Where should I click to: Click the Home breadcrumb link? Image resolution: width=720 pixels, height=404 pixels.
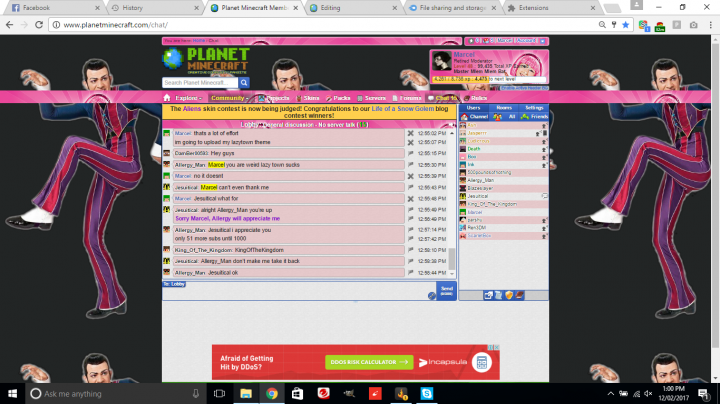tap(199, 41)
